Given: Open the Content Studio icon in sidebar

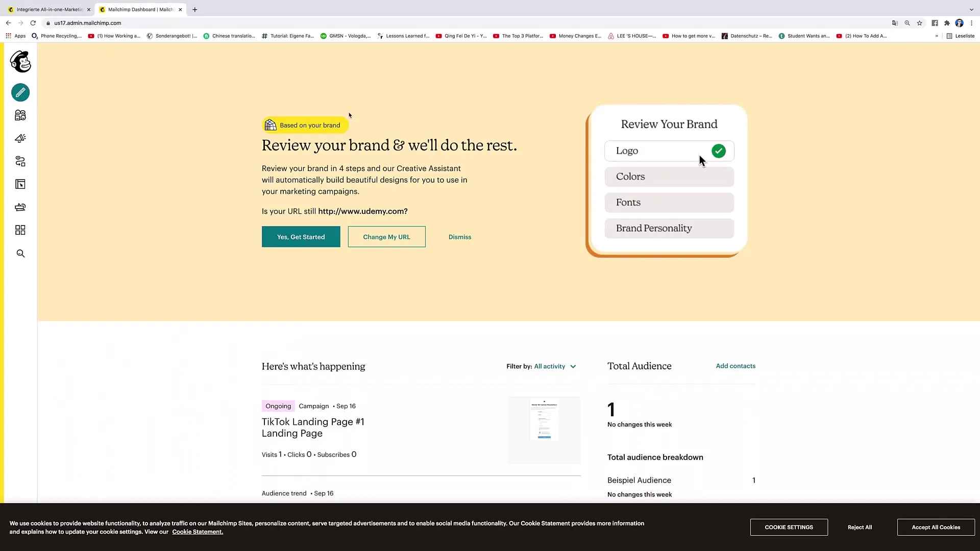Looking at the screenshot, I should pos(20,207).
